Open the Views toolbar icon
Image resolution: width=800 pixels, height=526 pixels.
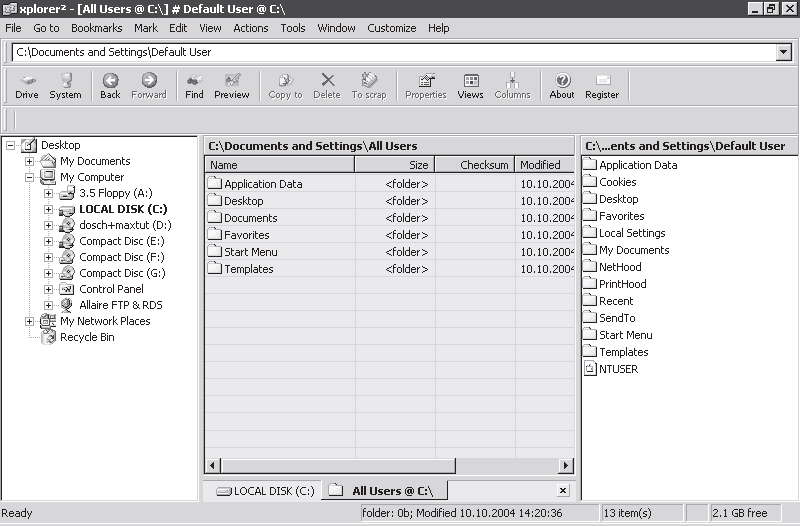pyautogui.click(x=470, y=86)
